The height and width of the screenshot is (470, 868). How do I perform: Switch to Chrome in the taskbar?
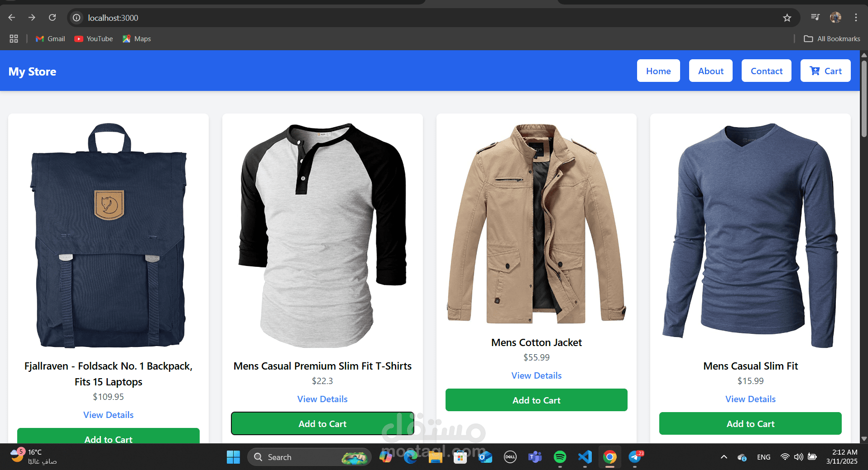pyautogui.click(x=610, y=457)
